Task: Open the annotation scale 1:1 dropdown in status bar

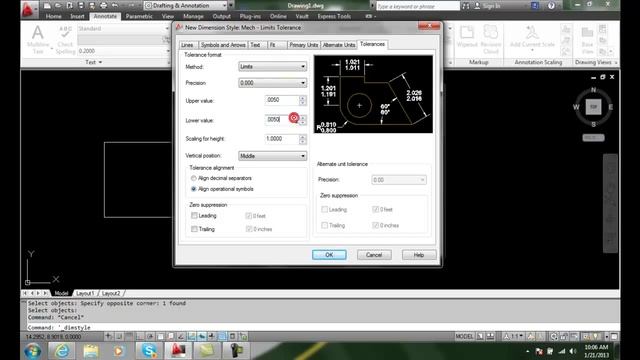Action: (x=513, y=336)
